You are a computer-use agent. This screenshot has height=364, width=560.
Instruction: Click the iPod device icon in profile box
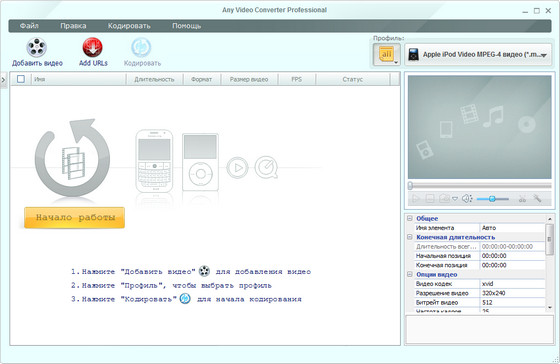pos(414,55)
